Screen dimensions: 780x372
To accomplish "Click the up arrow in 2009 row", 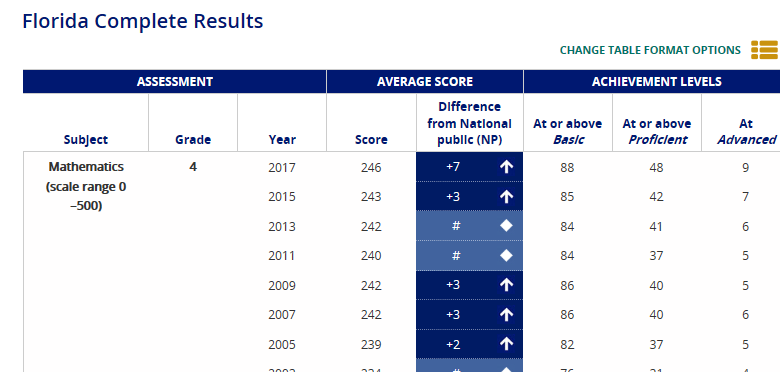I will pyautogui.click(x=506, y=285).
